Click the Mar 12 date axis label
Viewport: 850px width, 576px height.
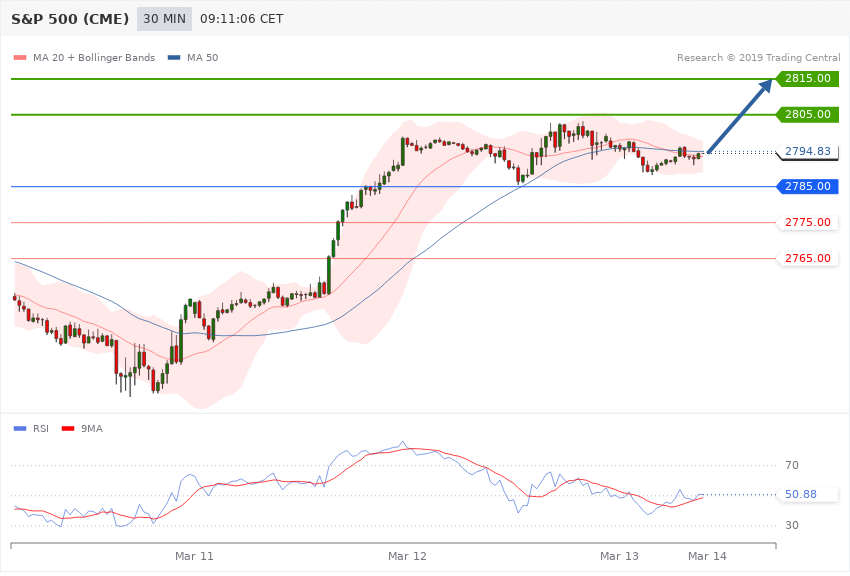407,556
